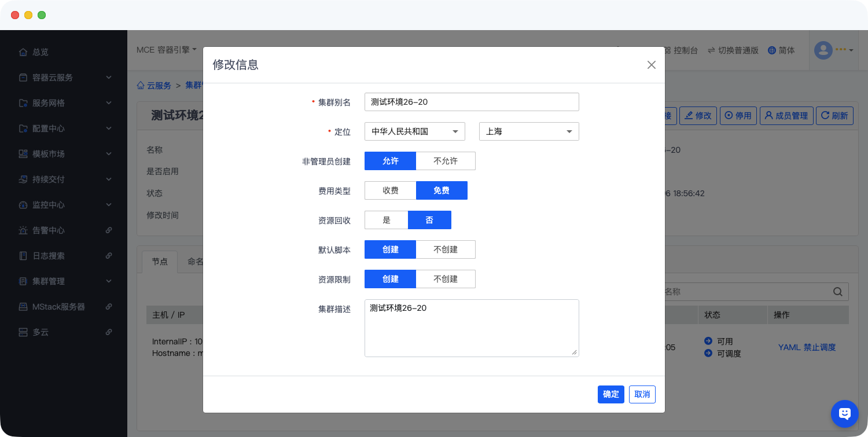The width and height of the screenshot is (868, 437).
Task: Click the 告警中心 alarm icon in sidebar
Action: tap(23, 230)
